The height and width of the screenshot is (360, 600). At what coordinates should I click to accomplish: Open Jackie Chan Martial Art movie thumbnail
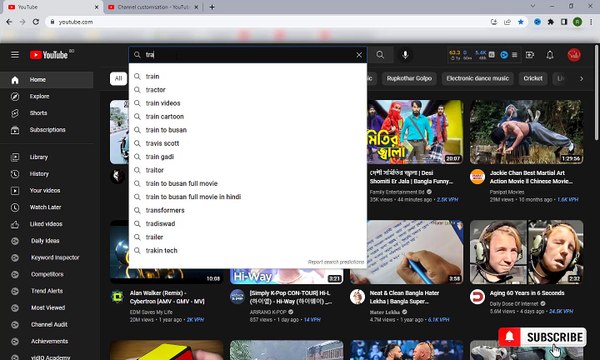pyautogui.click(x=527, y=132)
